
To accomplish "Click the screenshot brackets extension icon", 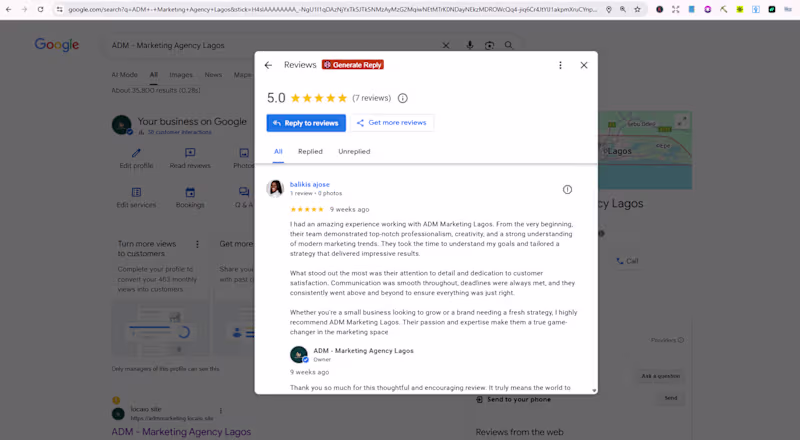I will click(676, 9).
